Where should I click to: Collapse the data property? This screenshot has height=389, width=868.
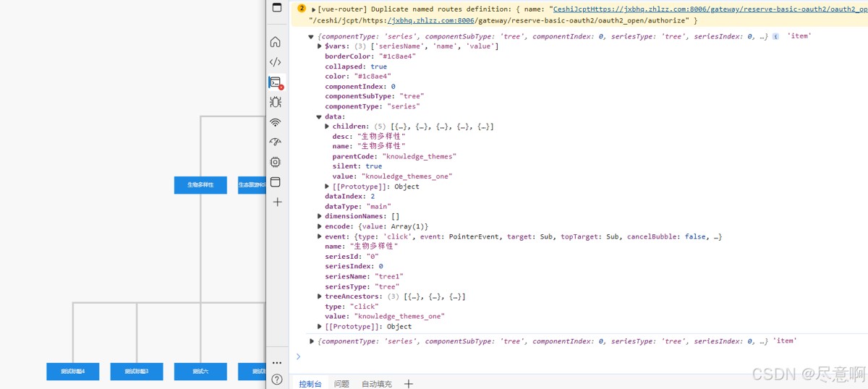point(319,116)
